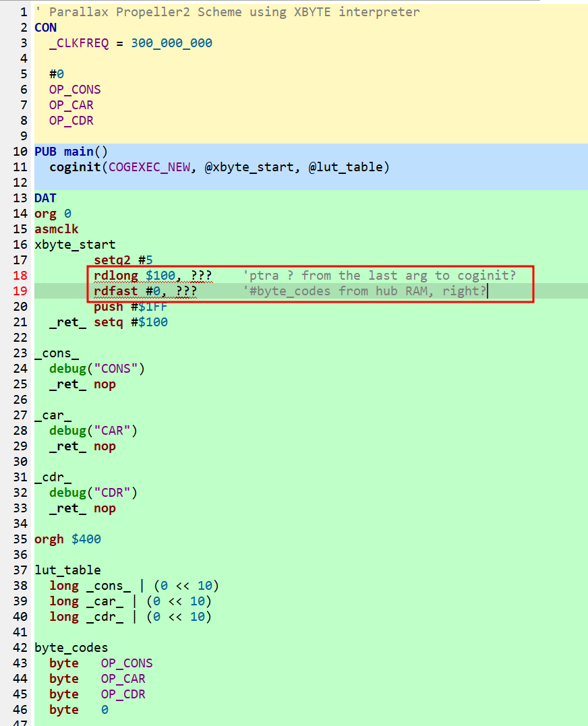Click the lut_table label on line 37
Screen dimensions: 588x726
[x=67, y=570]
